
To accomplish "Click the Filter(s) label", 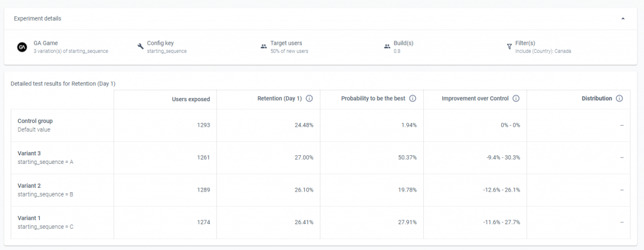I will [525, 43].
